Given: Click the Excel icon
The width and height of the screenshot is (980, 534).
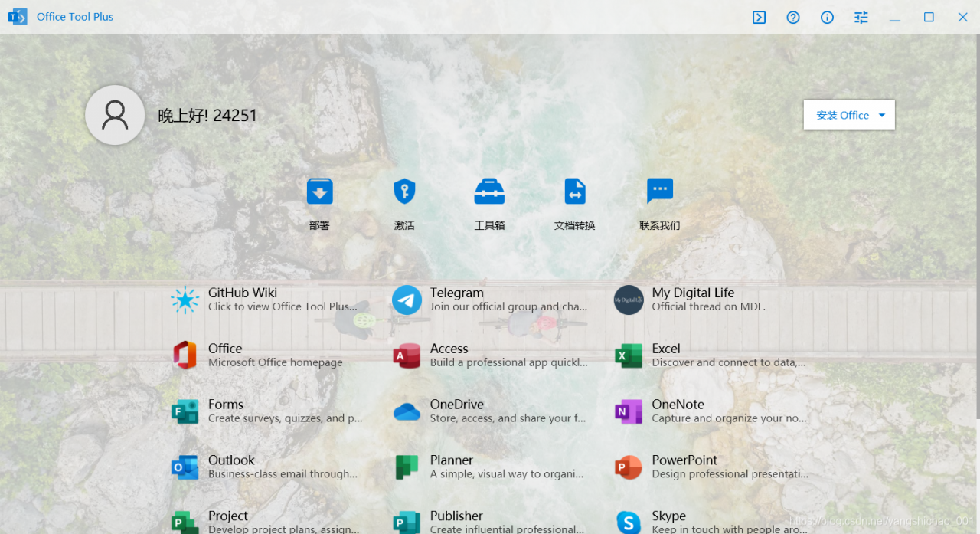Looking at the screenshot, I should [629, 355].
